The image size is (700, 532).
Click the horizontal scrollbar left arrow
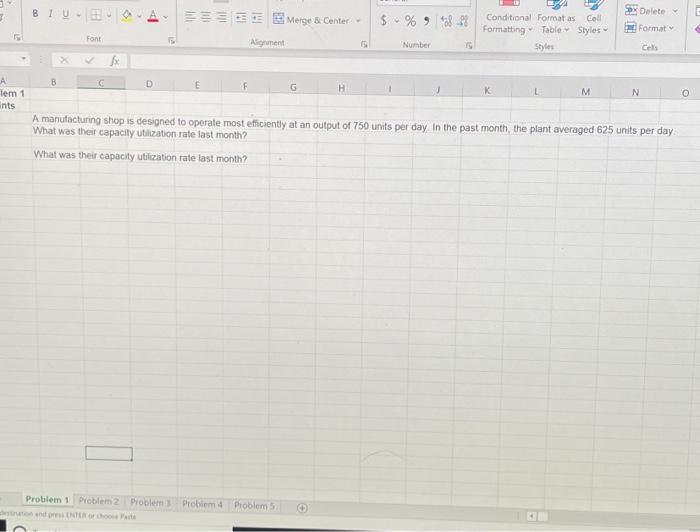(531, 516)
